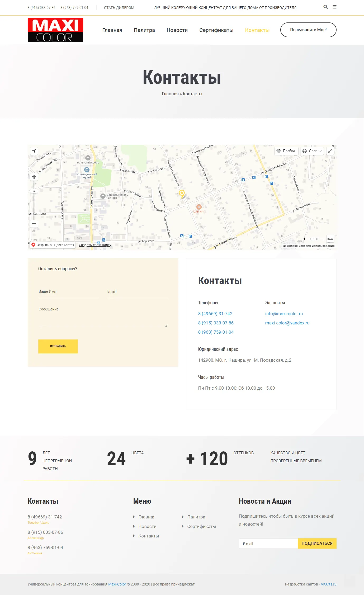This screenshot has height=595, width=364.
Task: Zoom in the map with plus button
Action: [34, 177]
